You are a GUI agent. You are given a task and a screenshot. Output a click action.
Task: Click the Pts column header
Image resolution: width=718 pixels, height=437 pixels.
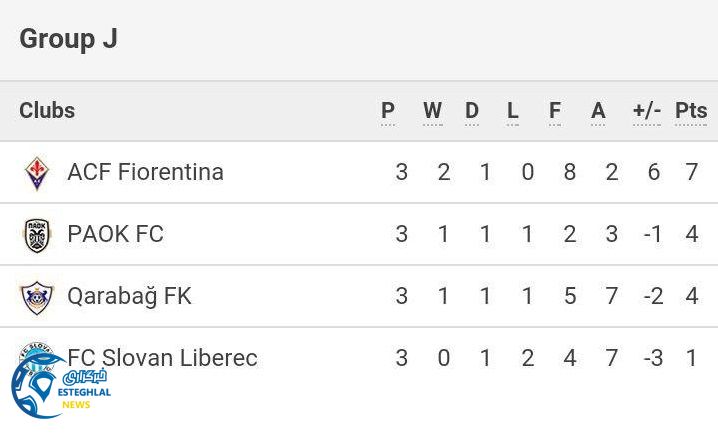691,111
